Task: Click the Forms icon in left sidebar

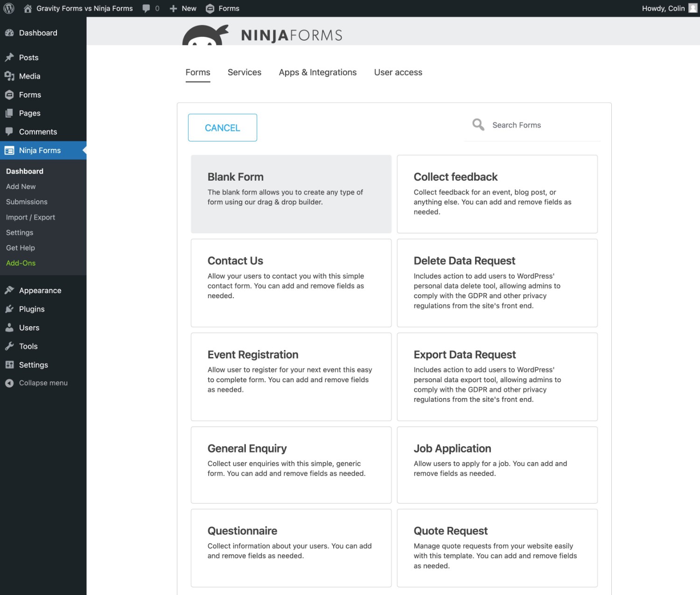Action: 9,95
